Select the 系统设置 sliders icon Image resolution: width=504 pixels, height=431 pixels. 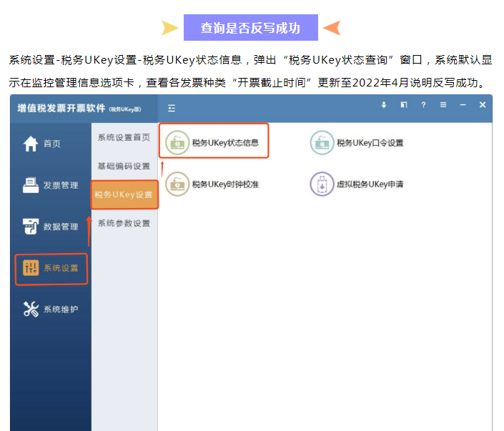point(31,268)
